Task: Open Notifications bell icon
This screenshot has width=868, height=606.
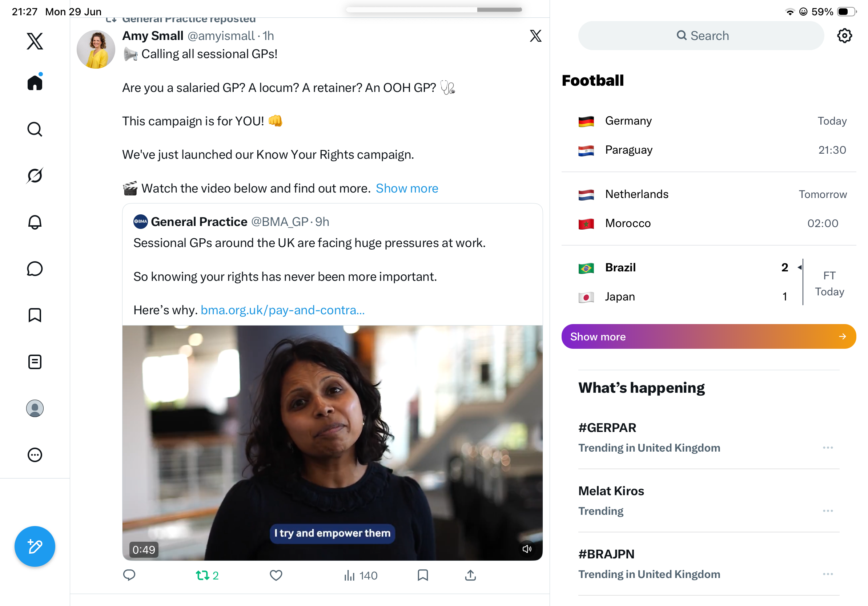Action: (35, 222)
